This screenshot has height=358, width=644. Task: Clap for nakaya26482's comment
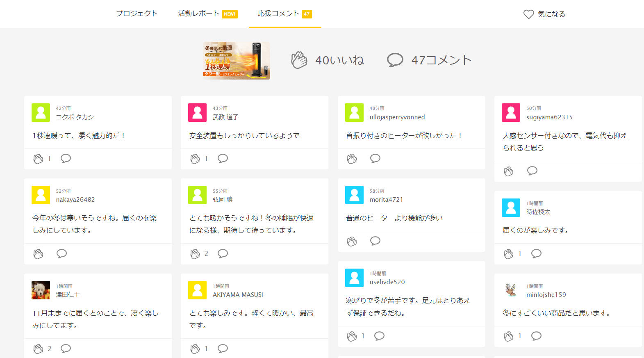[38, 254]
